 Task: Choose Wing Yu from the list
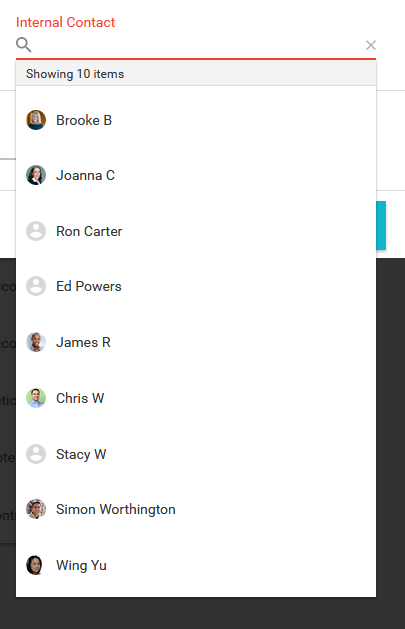[196, 565]
